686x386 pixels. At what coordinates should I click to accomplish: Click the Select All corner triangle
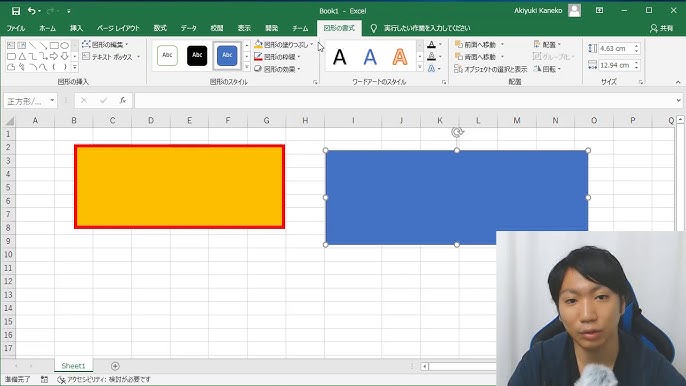tap(9, 121)
